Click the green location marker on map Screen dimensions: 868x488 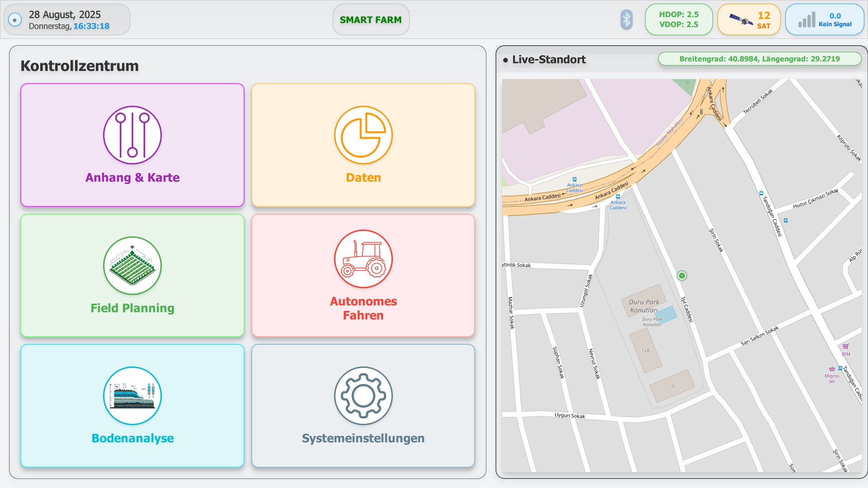tap(682, 276)
